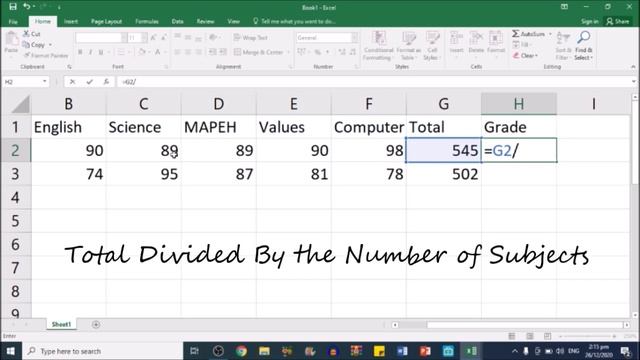The width and height of the screenshot is (640, 360).
Task: Expand the Merge & Center dropdown arrow
Action: pyautogui.click(x=288, y=52)
